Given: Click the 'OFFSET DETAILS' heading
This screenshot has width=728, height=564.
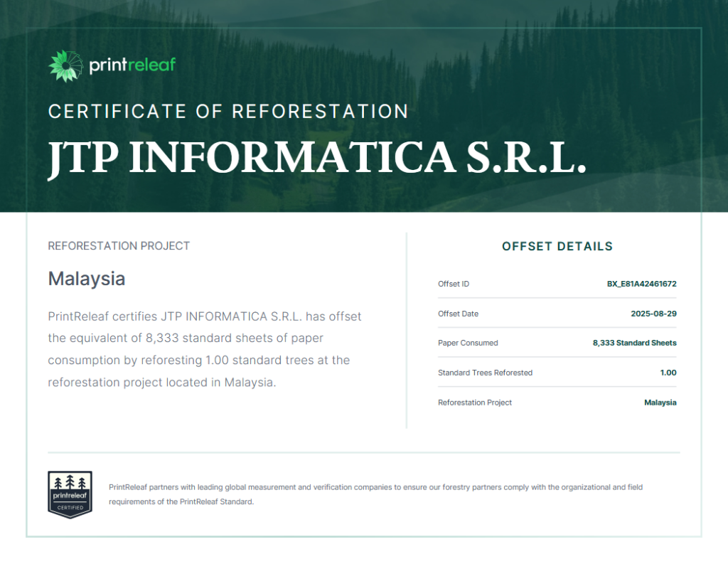Looking at the screenshot, I should point(557,246).
